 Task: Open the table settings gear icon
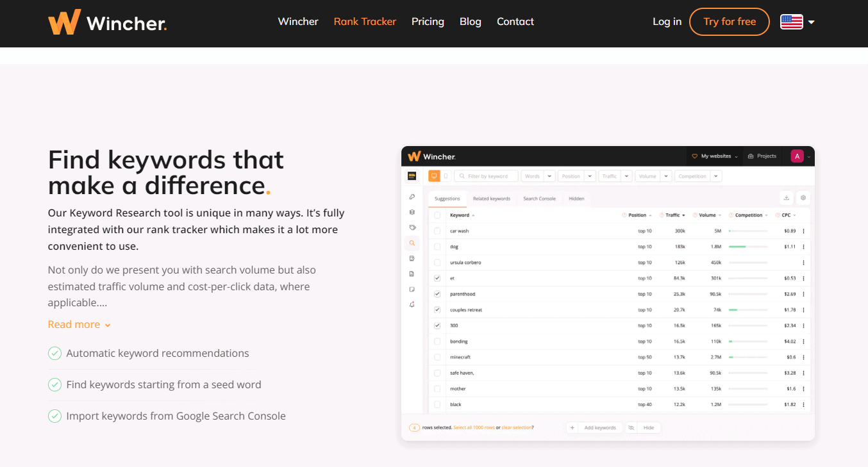tap(803, 198)
